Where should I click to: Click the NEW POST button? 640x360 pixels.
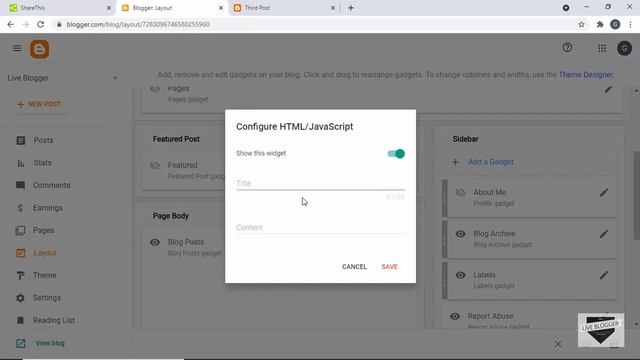pyautogui.click(x=39, y=104)
